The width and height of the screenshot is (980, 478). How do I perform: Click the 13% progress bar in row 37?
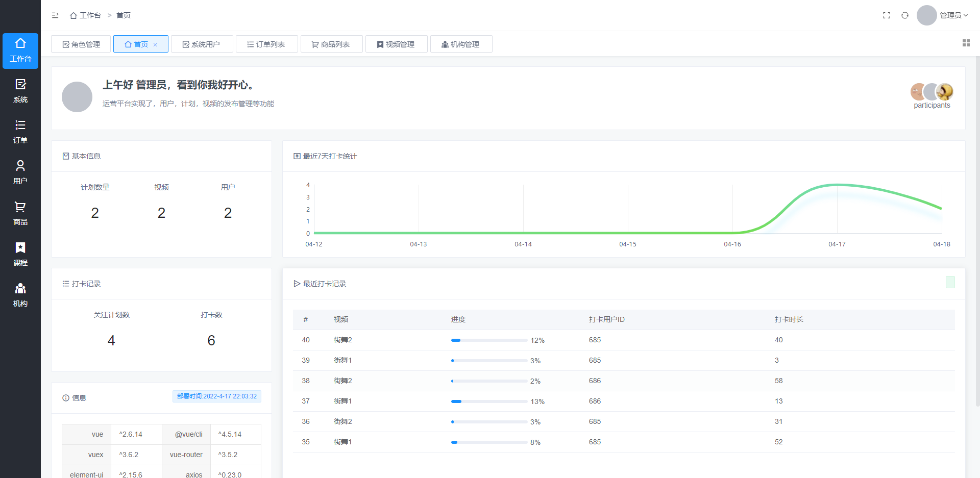click(x=489, y=401)
